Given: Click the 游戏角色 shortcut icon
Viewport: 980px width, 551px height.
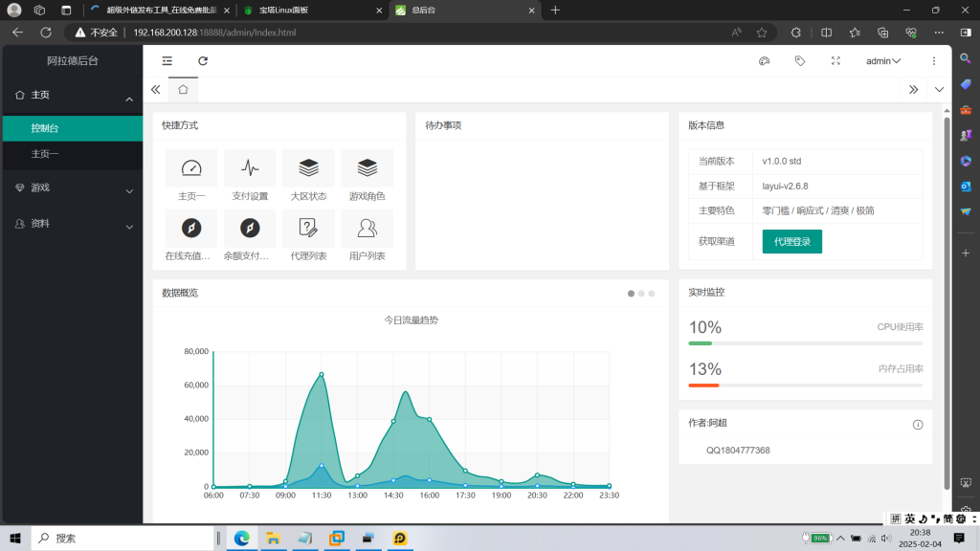Looking at the screenshot, I should 367,168.
